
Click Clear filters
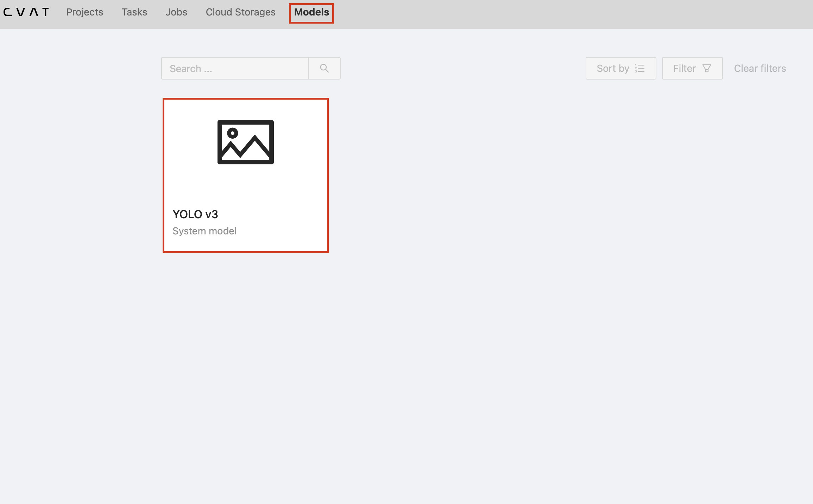760,68
